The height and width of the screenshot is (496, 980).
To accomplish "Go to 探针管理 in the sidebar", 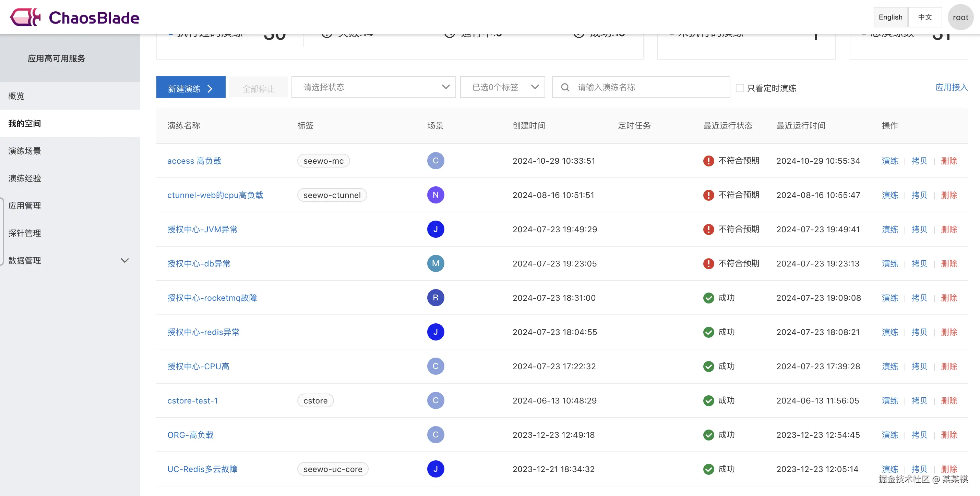I will (x=25, y=233).
